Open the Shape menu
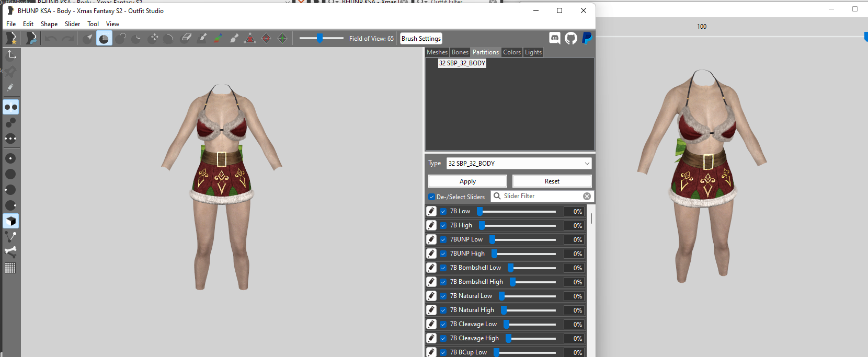The width and height of the screenshot is (868, 357). click(x=49, y=24)
